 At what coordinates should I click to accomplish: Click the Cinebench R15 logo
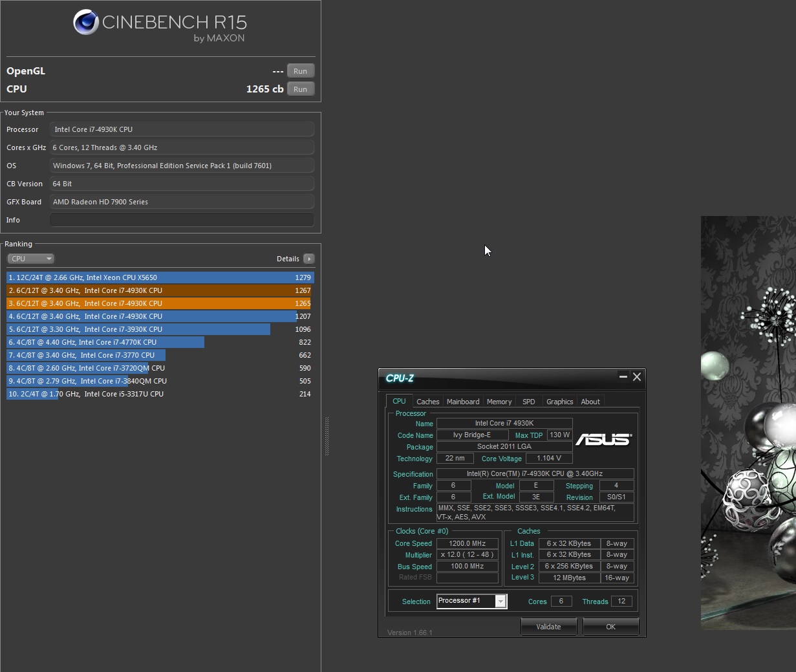click(160, 26)
